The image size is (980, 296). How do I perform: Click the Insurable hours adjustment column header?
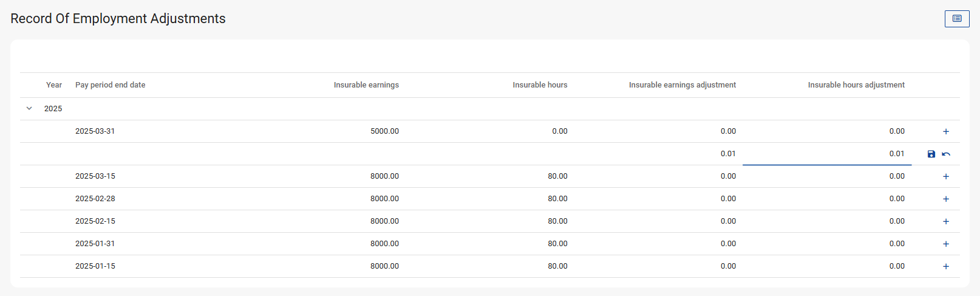pos(856,85)
